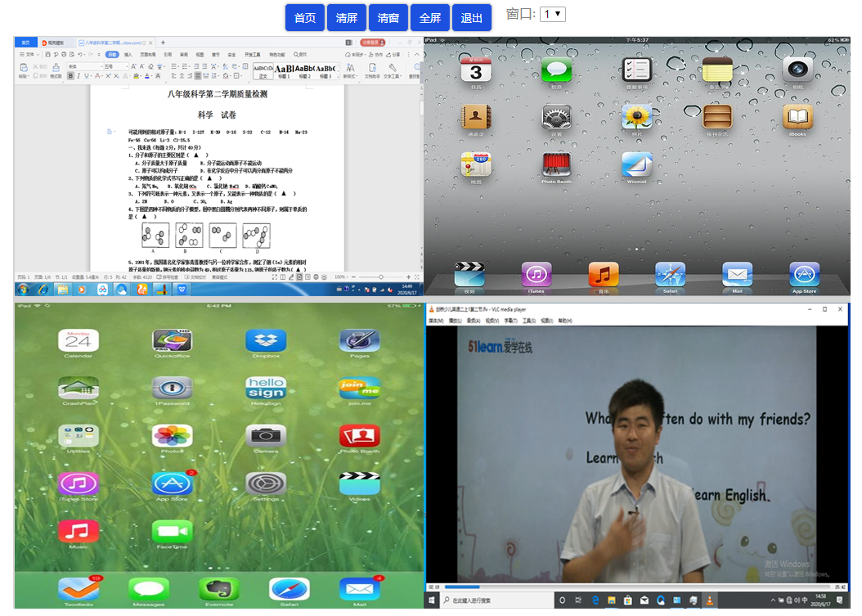Open the 窗口 number dropdown
The image size is (862, 616).
click(552, 15)
